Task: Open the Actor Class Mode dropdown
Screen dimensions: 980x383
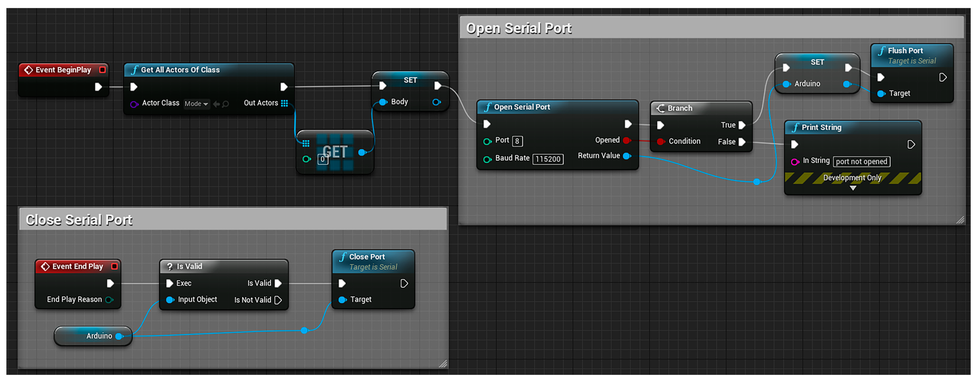Action: [x=196, y=104]
